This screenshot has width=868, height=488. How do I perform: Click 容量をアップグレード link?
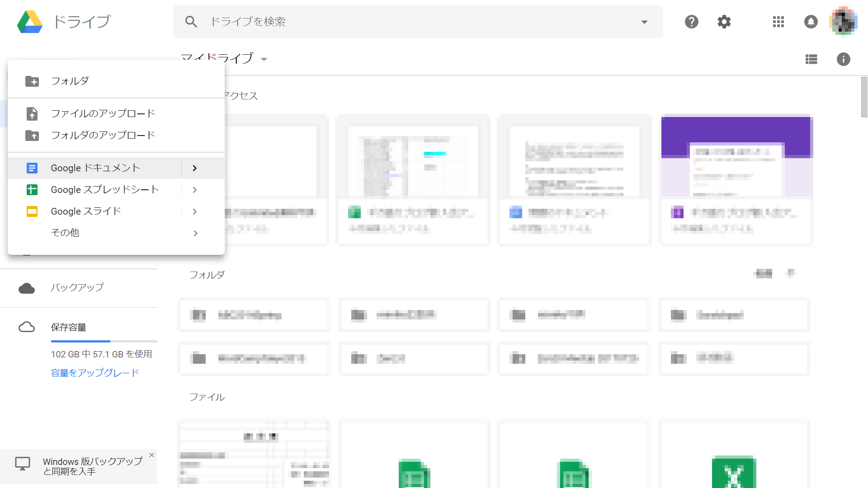(95, 373)
